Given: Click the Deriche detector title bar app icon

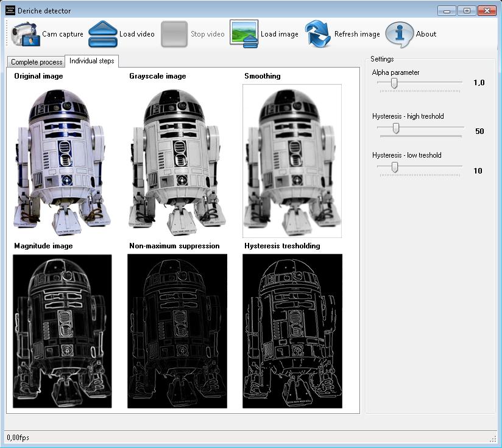Looking at the screenshot, I should click(10, 10).
